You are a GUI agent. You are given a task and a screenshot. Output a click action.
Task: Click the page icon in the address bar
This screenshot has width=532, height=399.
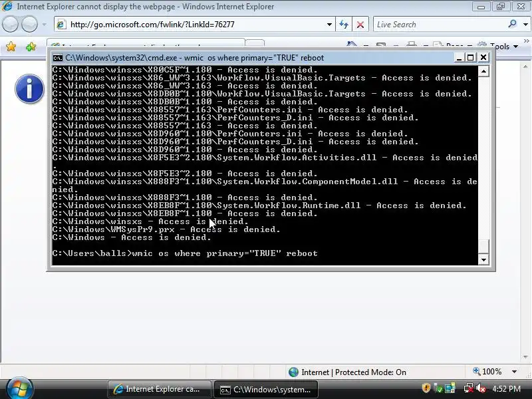click(61, 25)
